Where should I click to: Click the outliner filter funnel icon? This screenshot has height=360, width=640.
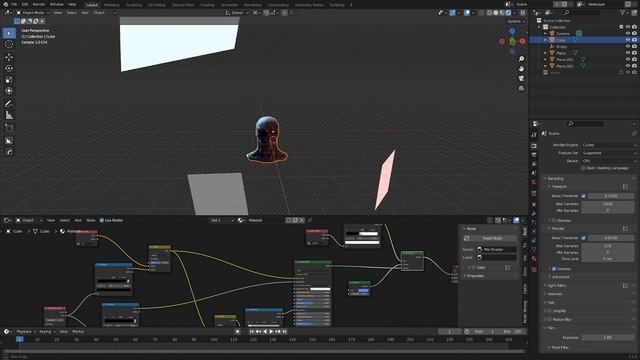coord(622,13)
